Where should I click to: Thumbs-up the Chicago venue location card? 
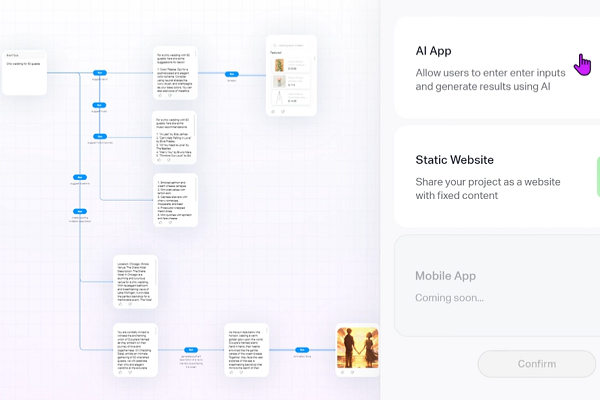[x=120, y=304]
